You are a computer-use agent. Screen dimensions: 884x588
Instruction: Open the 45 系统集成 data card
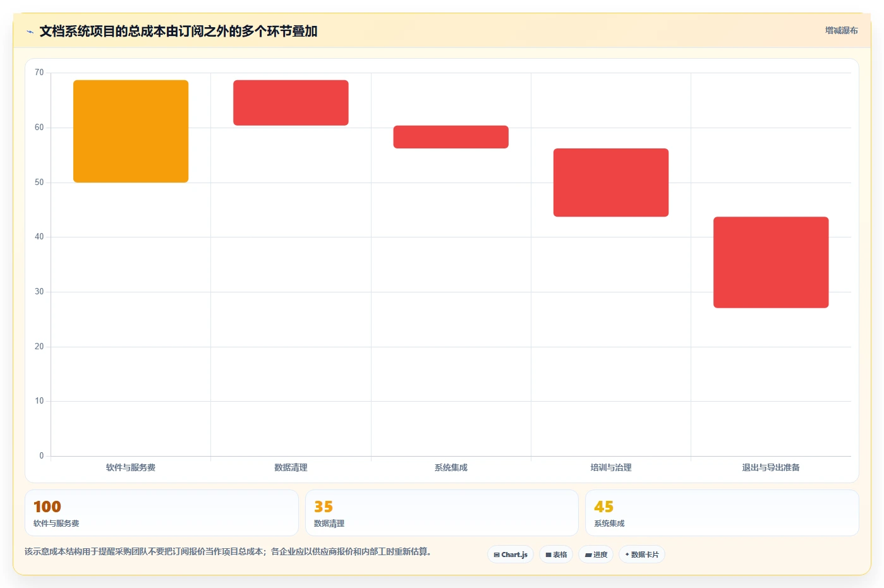pos(722,513)
